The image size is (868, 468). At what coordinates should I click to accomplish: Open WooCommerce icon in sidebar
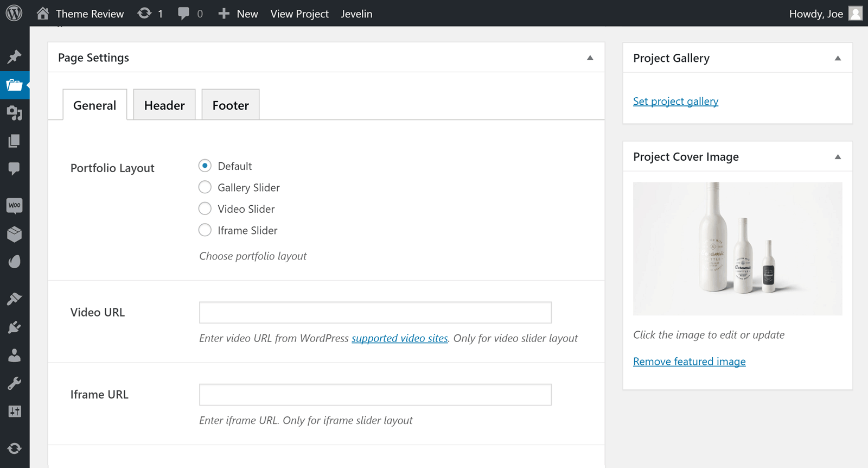pyautogui.click(x=15, y=205)
